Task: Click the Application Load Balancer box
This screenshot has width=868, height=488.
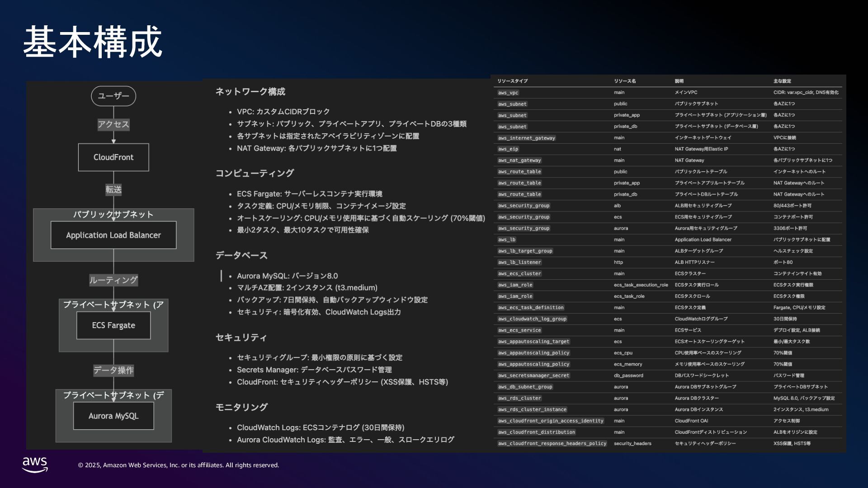Action: point(113,235)
